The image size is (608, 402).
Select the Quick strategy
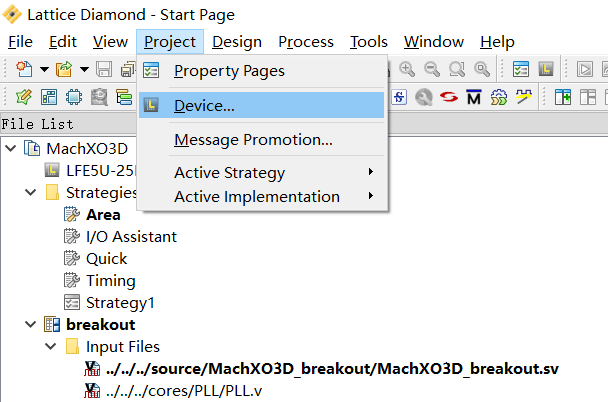coord(107,259)
